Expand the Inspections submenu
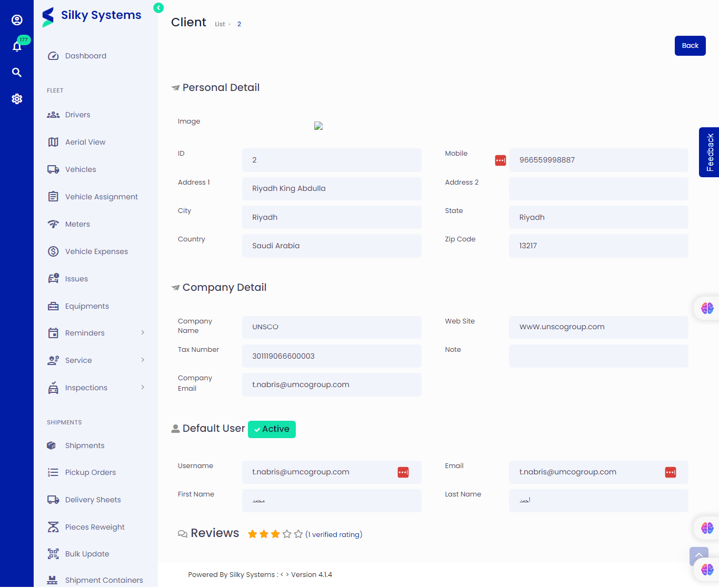The image size is (719, 588). [x=143, y=388]
